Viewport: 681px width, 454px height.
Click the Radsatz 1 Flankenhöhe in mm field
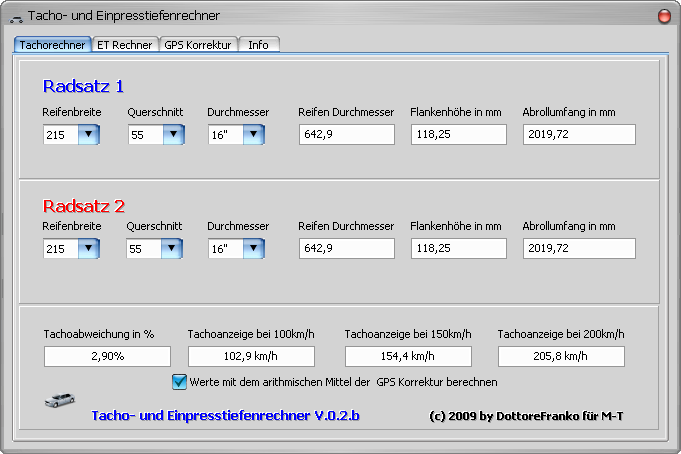click(x=459, y=134)
